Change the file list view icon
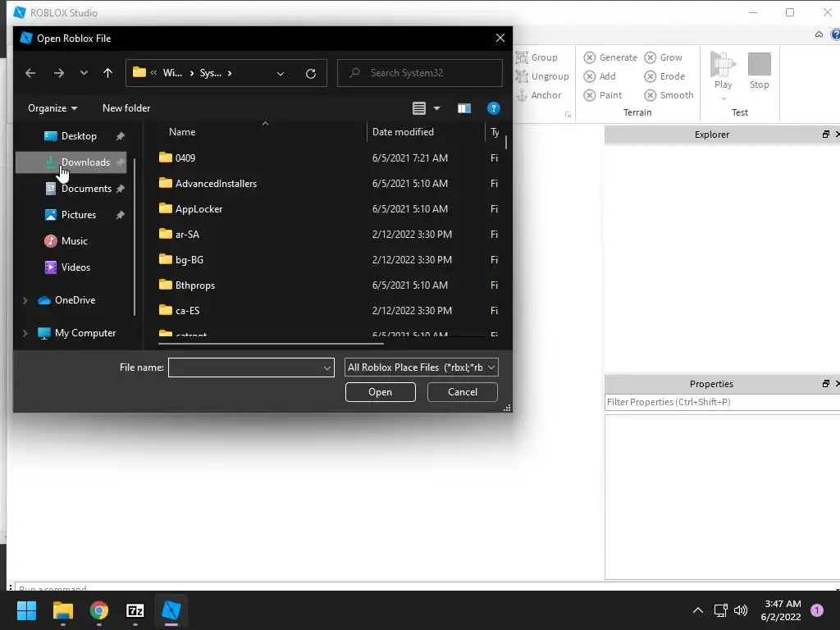 click(x=419, y=108)
